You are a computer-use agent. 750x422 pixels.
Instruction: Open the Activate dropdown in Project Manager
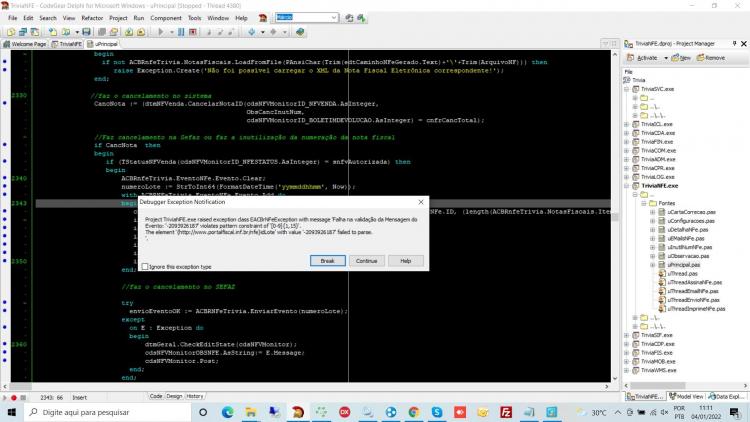(x=666, y=58)
